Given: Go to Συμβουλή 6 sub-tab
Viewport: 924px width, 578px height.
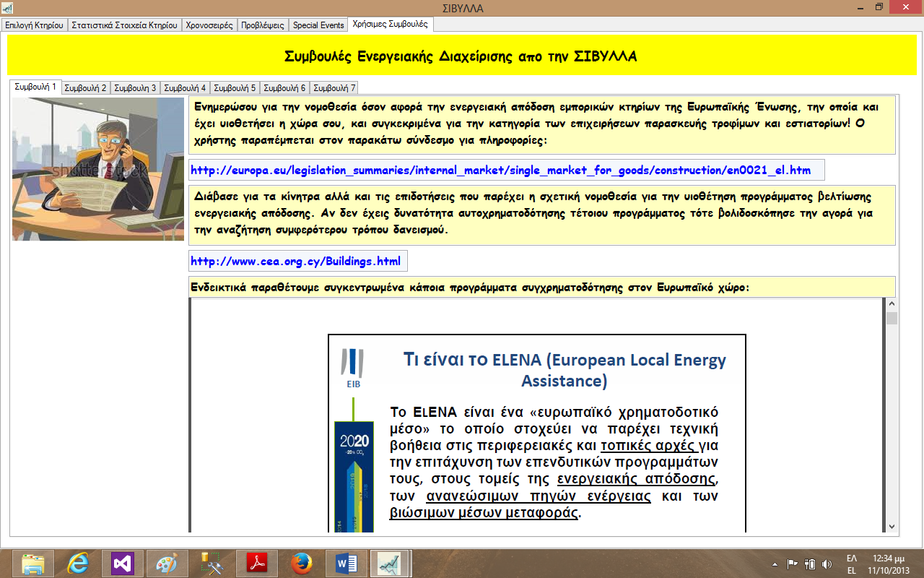Looking at the screenshot, I should tap(284, 88).
